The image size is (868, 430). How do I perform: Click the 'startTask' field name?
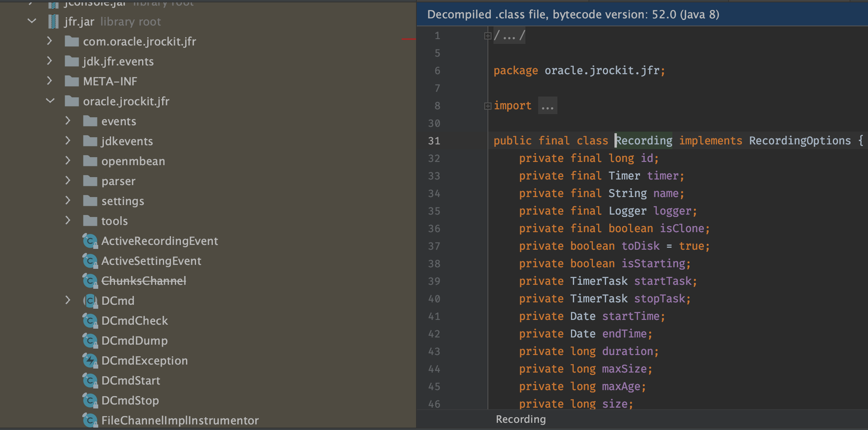pyautogui.click(x=663, y=281)
